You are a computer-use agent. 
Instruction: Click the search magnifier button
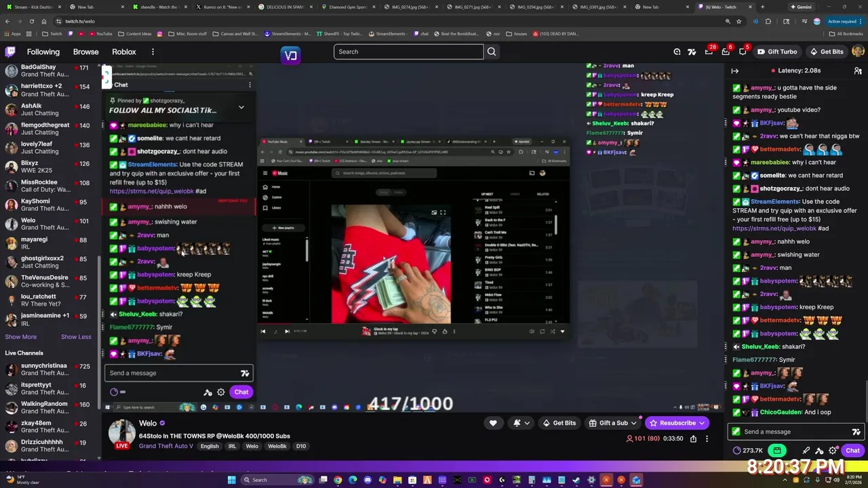pyautogui.click(x=492, y=52)
